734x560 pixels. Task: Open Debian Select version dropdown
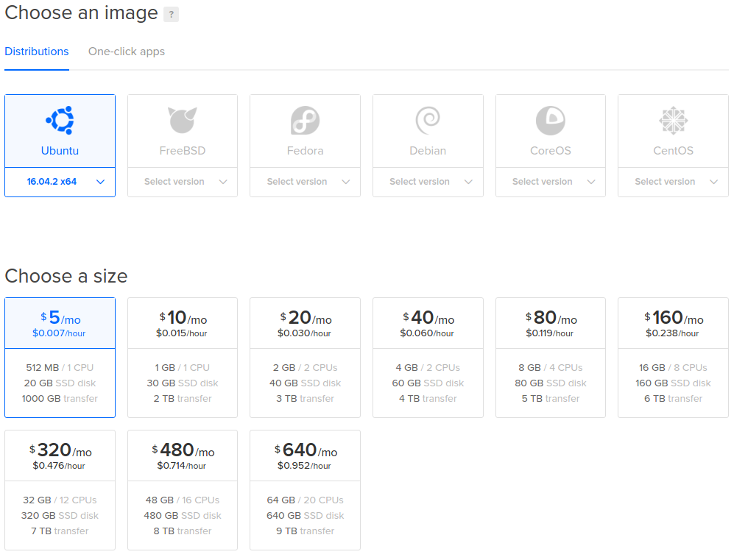[x=428, y=182]
